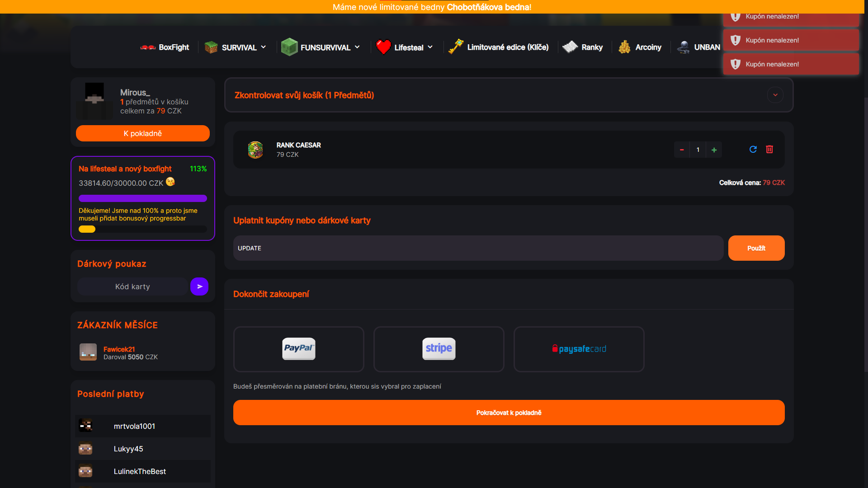Select PayPal as payment method
Viewport: 868px width, 488px height.
point(298,349)
